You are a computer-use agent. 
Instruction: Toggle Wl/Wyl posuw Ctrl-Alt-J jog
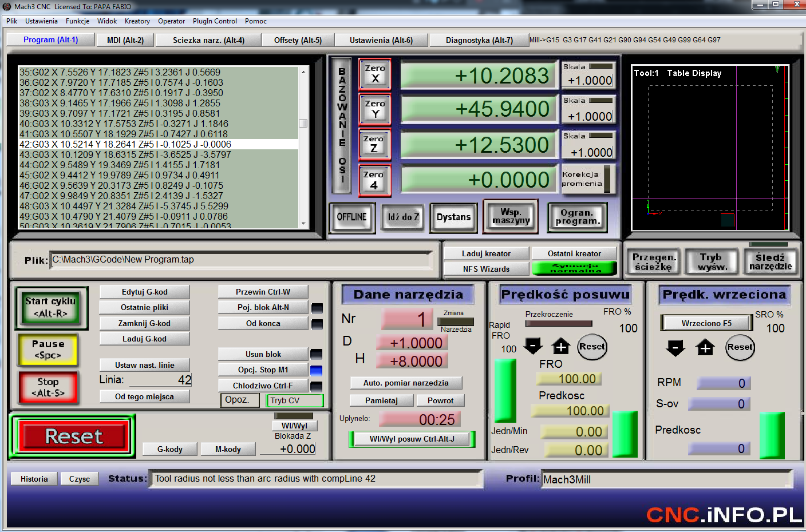click(412, 439)
